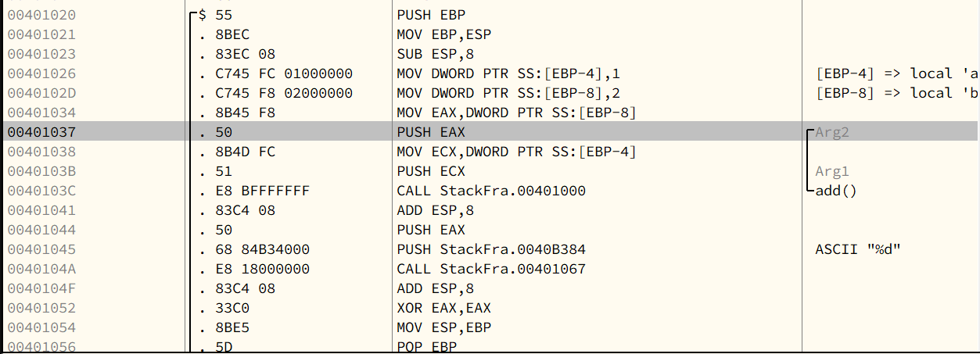The image size is (980, 354).
Task: Click the PUSH StackFra.0040B384 instruction
Action: coord(491,249)
